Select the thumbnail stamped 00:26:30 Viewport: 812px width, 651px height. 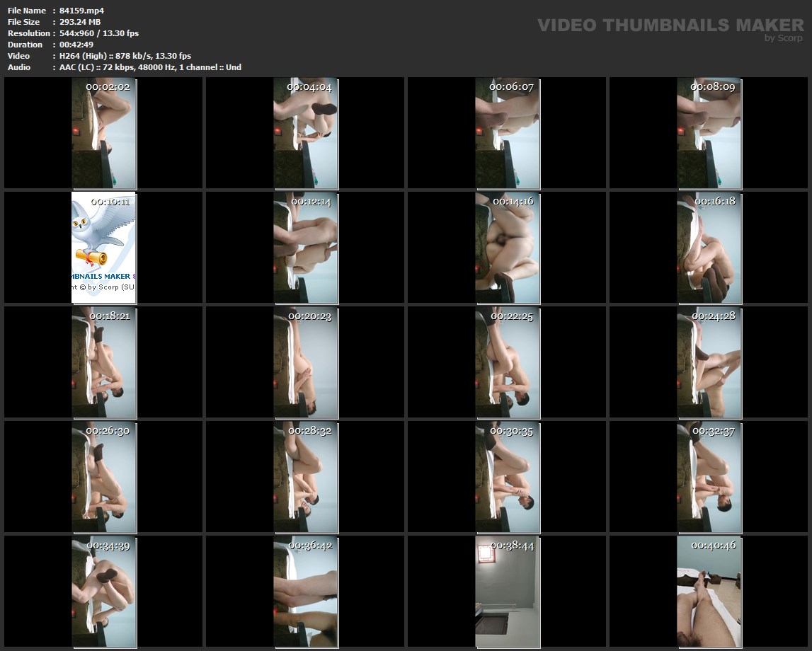[x=104, y=477]
